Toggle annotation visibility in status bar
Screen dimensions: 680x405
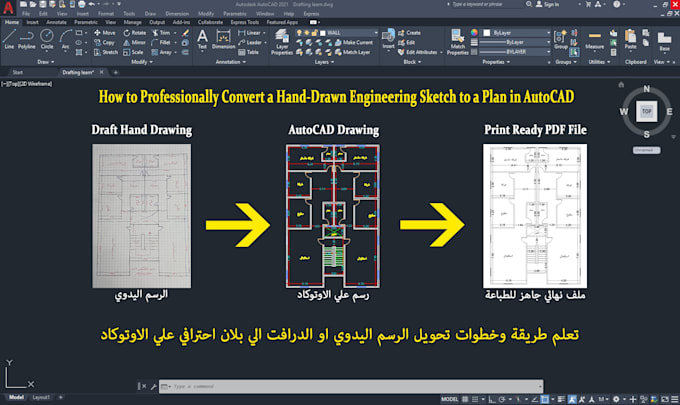572,399
